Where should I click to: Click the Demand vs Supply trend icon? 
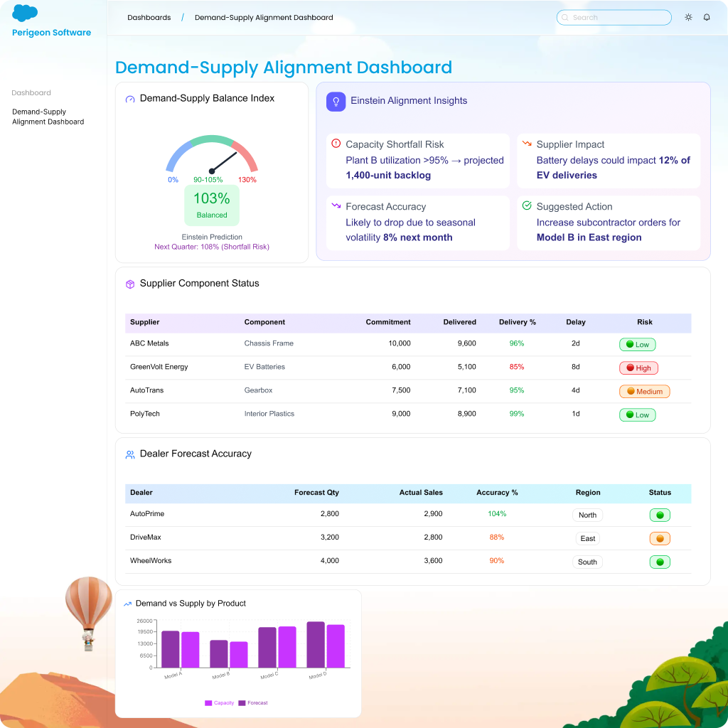click(x=128, y=604)
